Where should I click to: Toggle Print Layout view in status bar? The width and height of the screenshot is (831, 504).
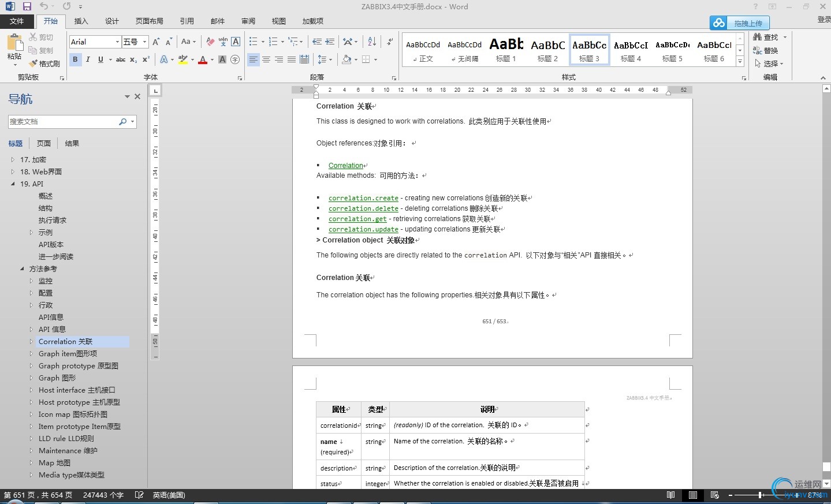692,495
